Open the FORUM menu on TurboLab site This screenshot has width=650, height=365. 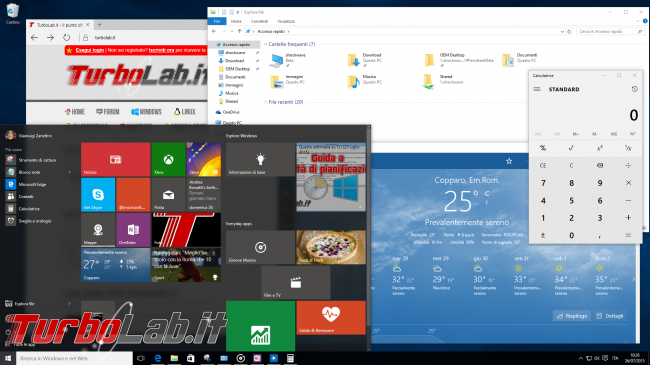(107, 112)
